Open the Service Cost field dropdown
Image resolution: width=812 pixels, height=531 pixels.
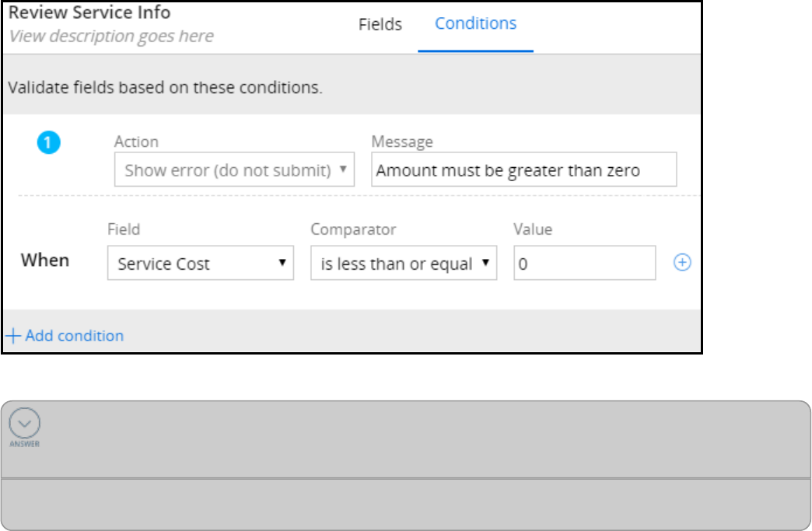[x=200, y=264]
